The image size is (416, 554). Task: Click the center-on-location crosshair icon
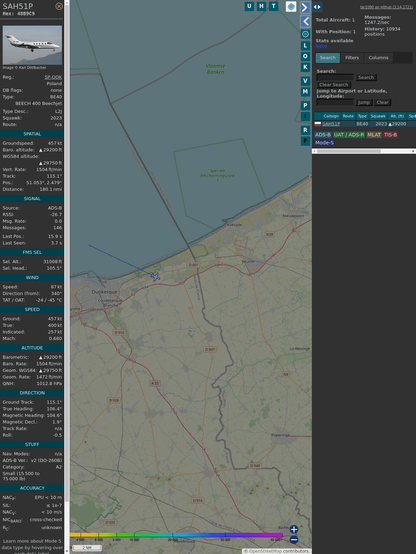point(305,34)
